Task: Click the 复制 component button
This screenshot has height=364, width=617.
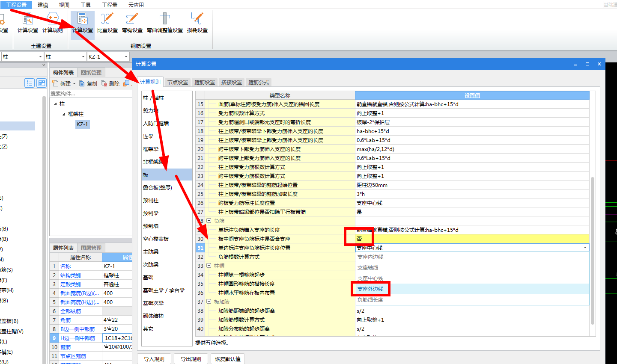Action: (x=88, y=83)
